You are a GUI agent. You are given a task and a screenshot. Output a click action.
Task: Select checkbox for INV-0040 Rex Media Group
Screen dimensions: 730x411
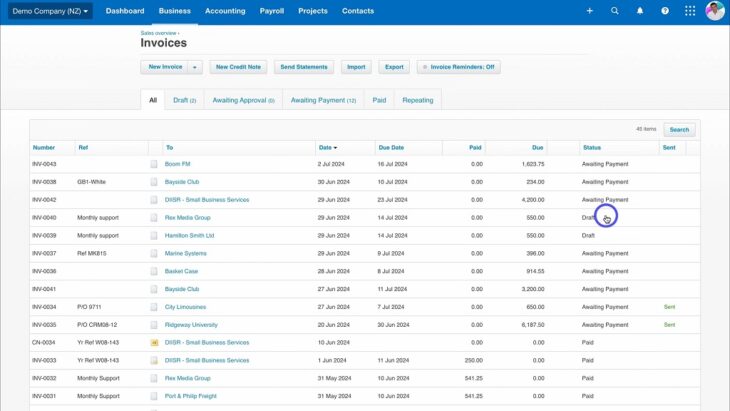pyautogui.click(x=154, y=217)
